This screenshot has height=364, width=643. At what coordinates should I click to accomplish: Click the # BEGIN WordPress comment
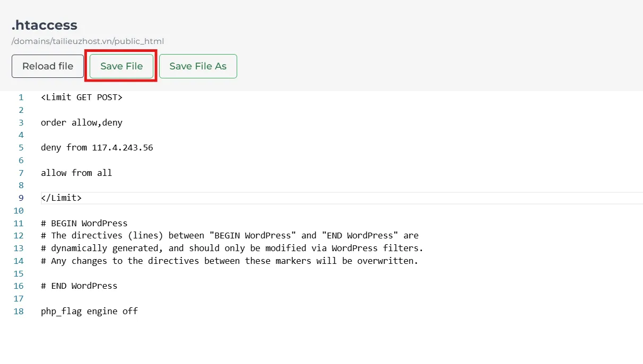84,223
